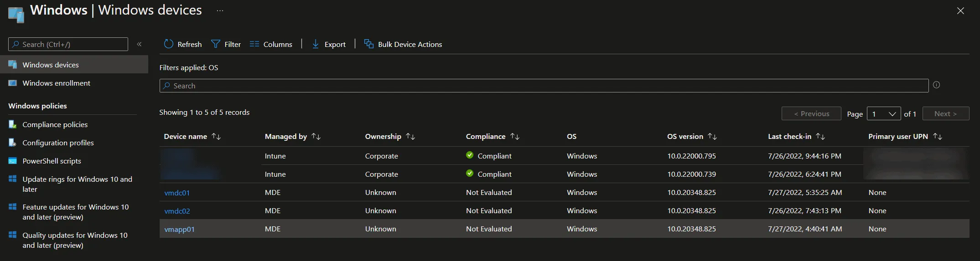Image resolution: width=980 pixels, height=261 pixels.
Task: Sort by Primary user UPN using its arrows
Action: coord(938,137)
